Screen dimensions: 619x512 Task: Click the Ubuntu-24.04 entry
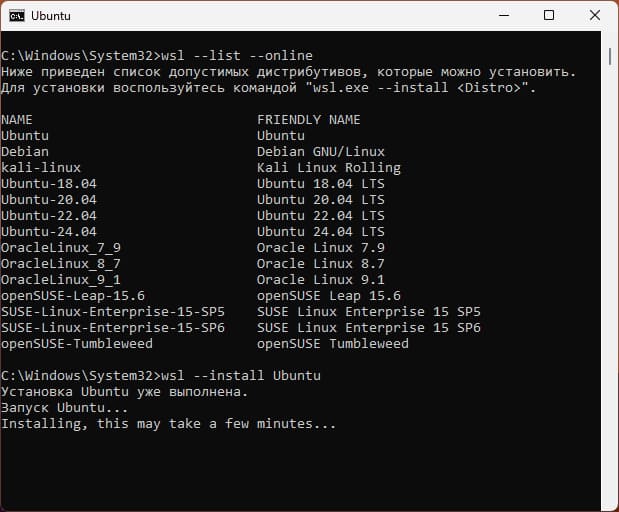[x=49, y=231]
